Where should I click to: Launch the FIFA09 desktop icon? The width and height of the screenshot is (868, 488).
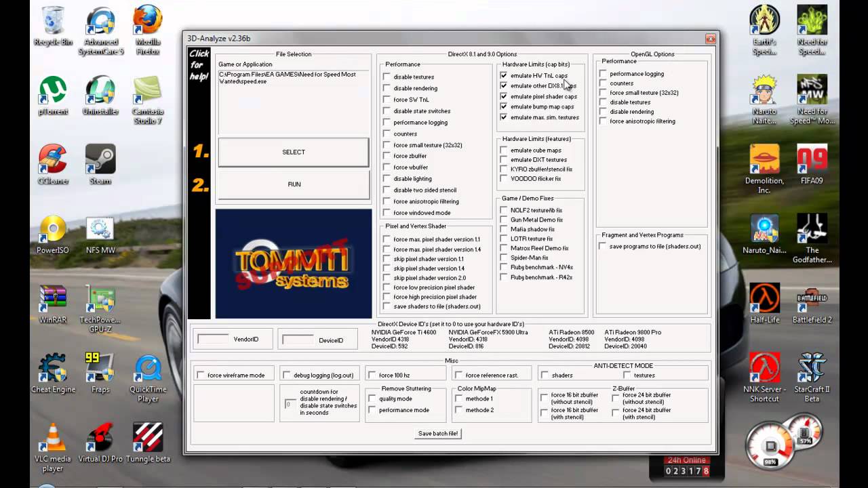pyautogui.click(x=812, y=165)
